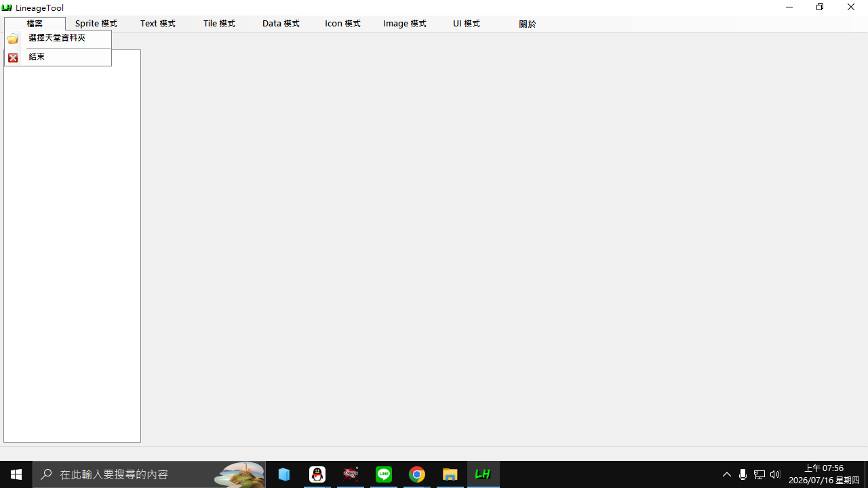The image size is (868, 488).
Task: Click the taskbar clock and date
Action: 824,474
